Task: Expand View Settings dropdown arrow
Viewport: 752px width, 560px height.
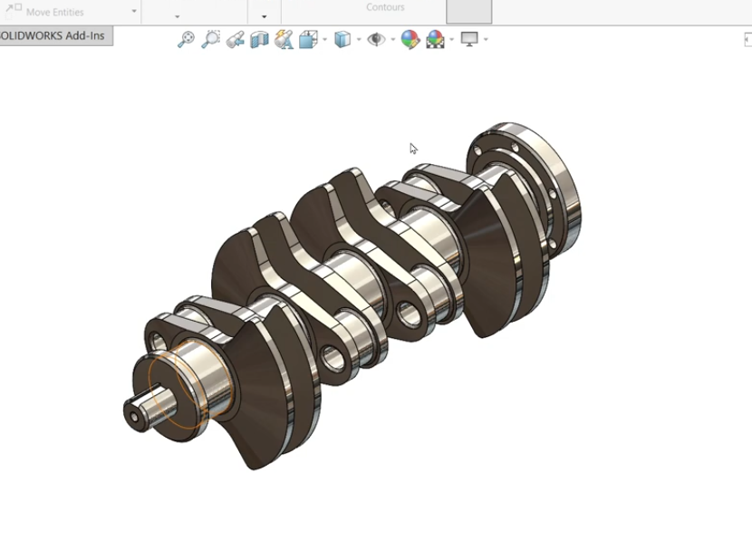Action: pyautogui.click(x=486, y=39)
